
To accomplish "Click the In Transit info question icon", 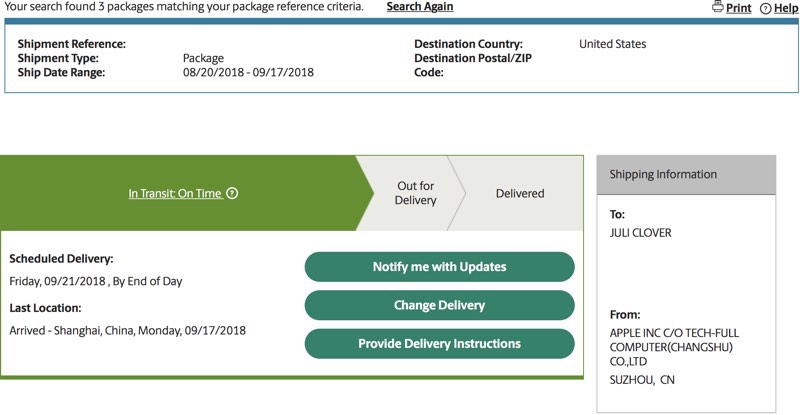I will pos(232,193).
